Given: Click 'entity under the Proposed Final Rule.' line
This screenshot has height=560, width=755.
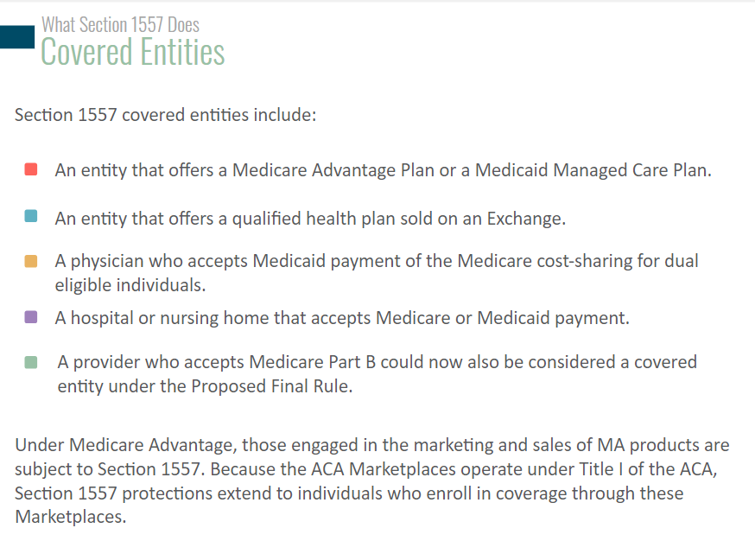Looking at the screenshot, I should pyautogui.click(x=205, y=386).
